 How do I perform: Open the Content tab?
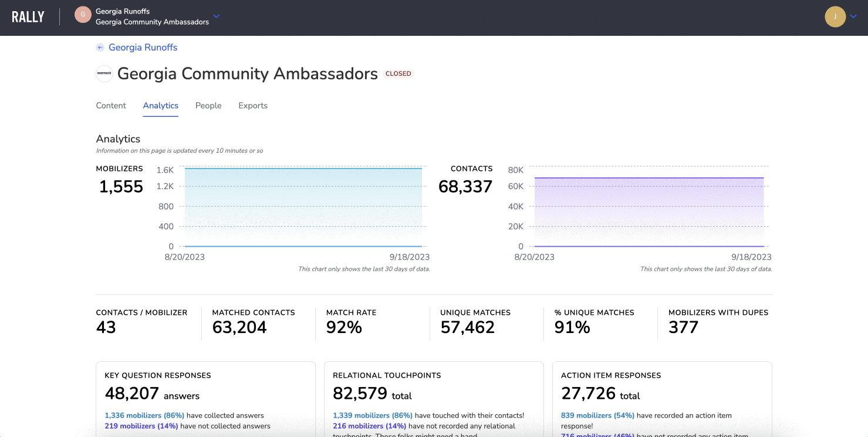point(111,106)
